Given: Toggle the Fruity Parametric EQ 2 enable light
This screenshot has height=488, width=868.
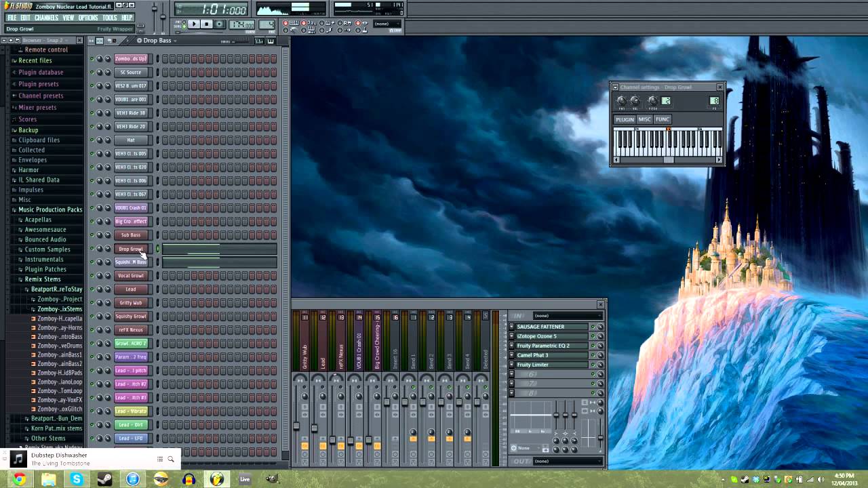Looking at the screenshot, I should [592, 346].
